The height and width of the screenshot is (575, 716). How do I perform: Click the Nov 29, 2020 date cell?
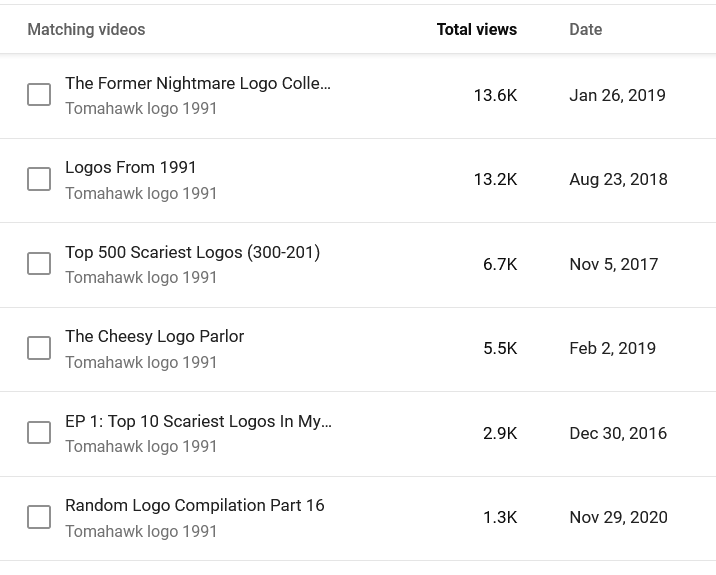pos(618,517)
